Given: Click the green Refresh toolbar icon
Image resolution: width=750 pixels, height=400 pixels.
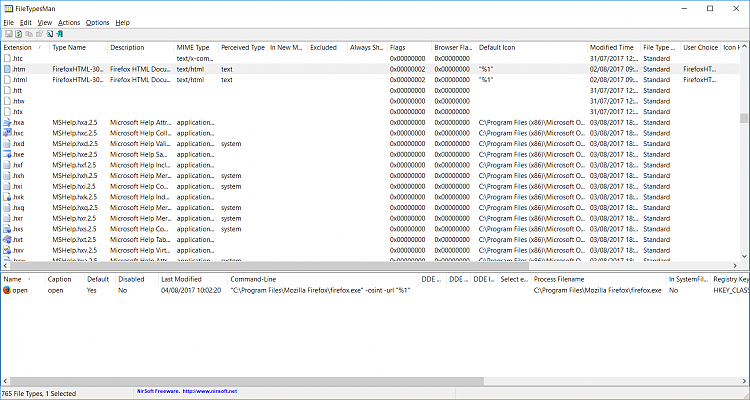Looking at the screenshot, I should click(18, 34).
